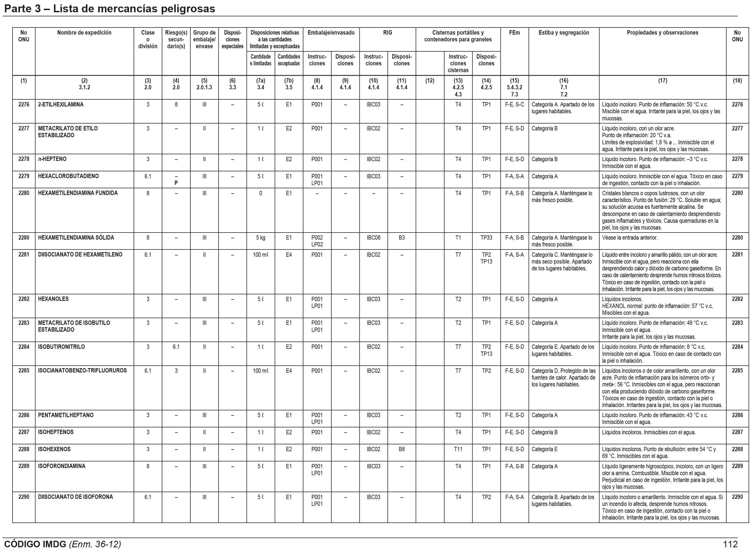
Task: Click HEXAMETILENDIAMINA FUNDIDA entry
Action: [x=78, y=193]
